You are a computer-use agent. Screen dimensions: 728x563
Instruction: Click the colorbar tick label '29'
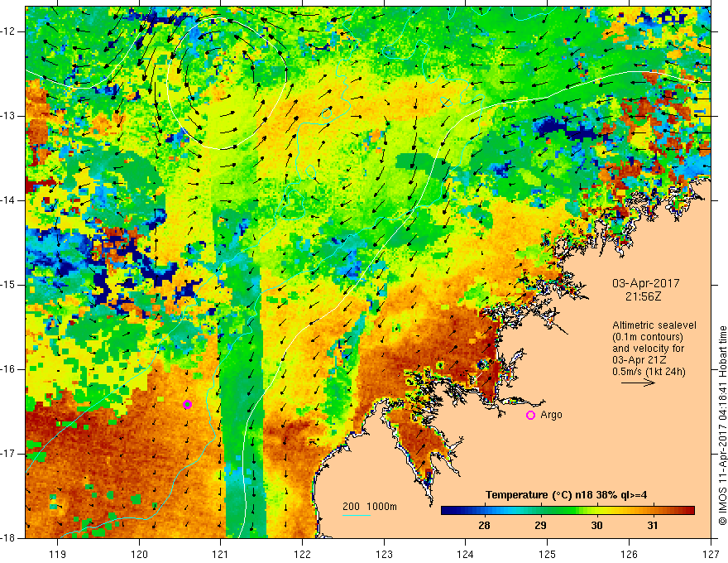pyautogui.click(x=540, y=526)
